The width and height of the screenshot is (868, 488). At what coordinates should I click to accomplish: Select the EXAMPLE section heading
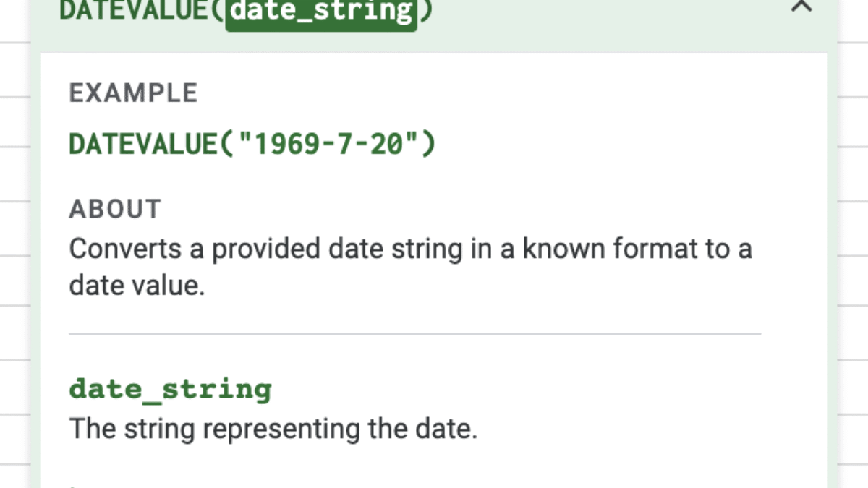point(133,93)
